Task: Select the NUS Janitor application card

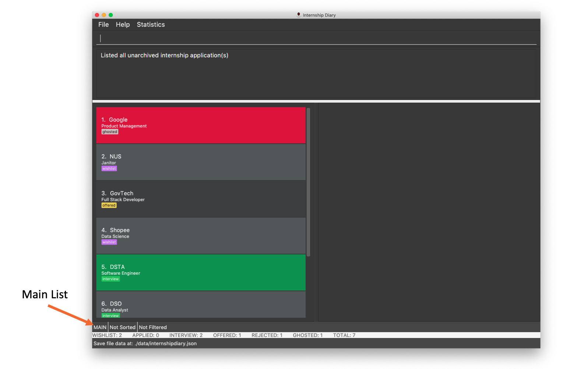Action: coord(201,162)
